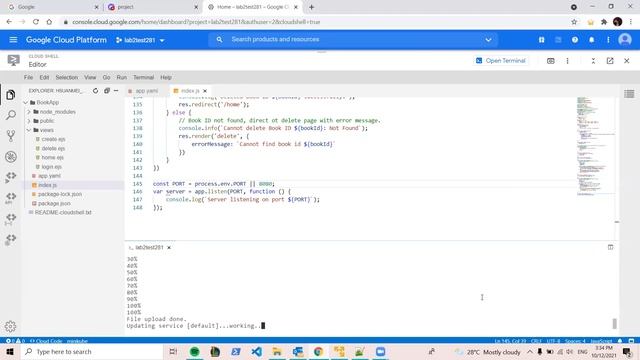
Task: Open the settings gear in activity bar
Action: pyautogui.click(x=11, y=326)
